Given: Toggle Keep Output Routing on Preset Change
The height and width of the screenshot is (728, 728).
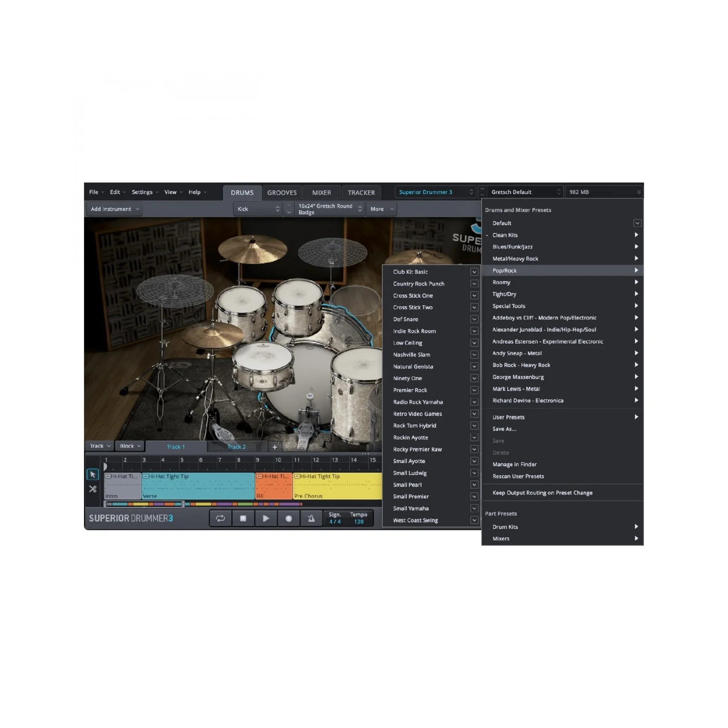Looking at the screenshot, I should click(x=543, y=493).
